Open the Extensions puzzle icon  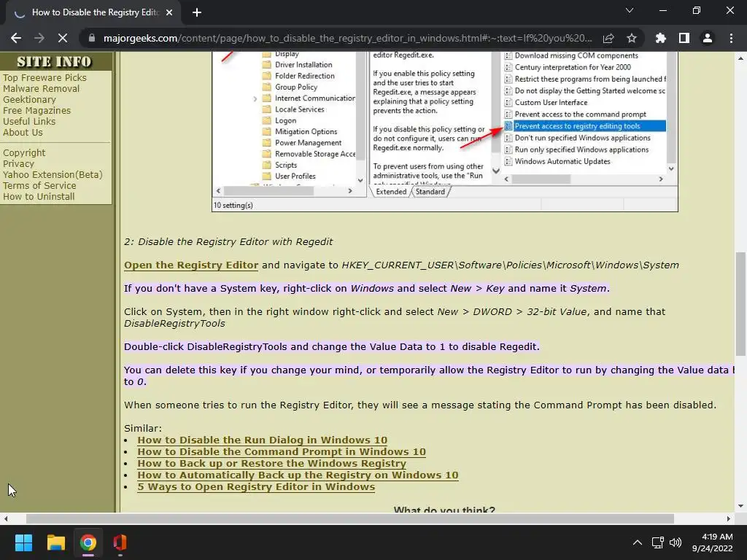(x=661, y=38)
